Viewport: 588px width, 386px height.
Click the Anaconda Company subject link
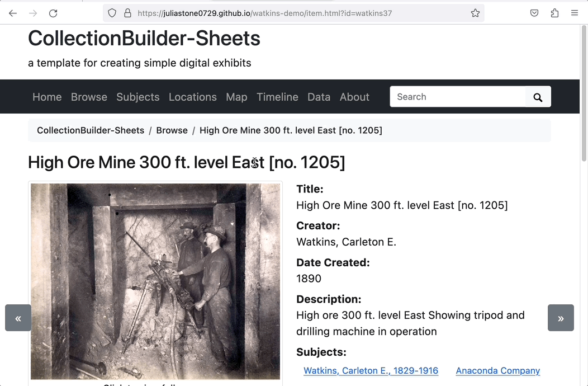(497, 370)
